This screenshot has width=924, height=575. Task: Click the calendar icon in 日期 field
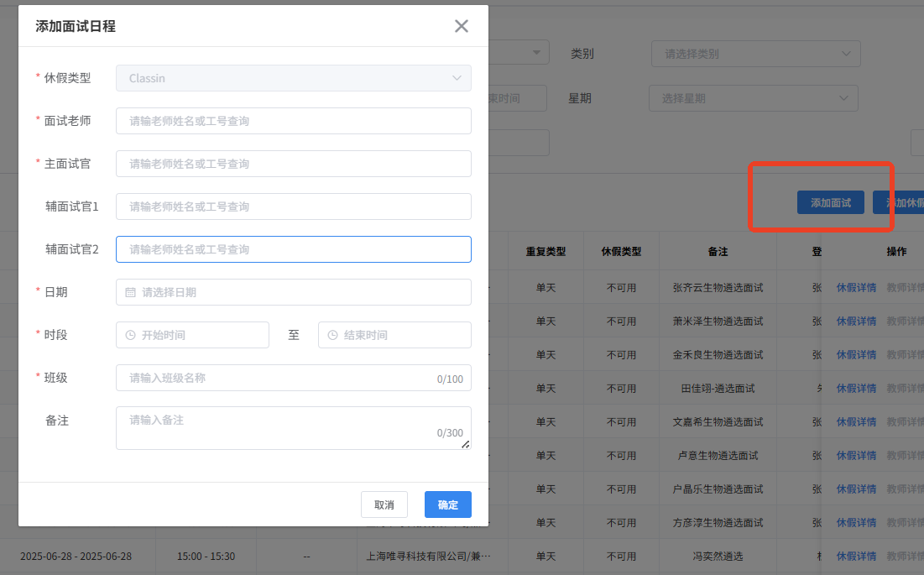coord(130,292)
